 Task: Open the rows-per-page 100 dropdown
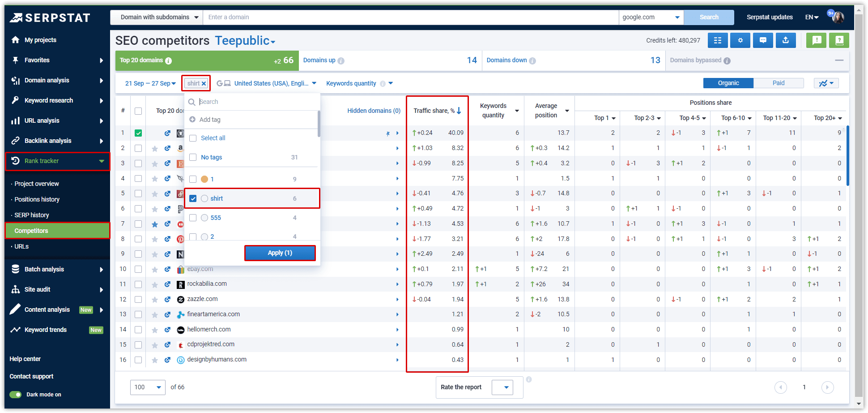pos(148,387)
